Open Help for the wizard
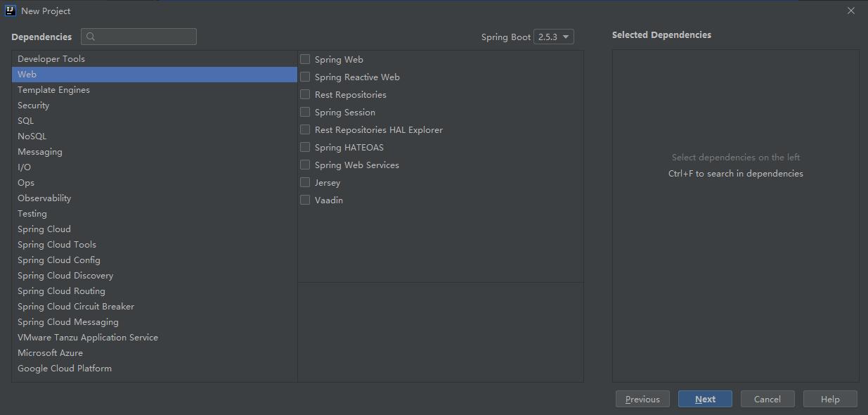 point(830,399)
